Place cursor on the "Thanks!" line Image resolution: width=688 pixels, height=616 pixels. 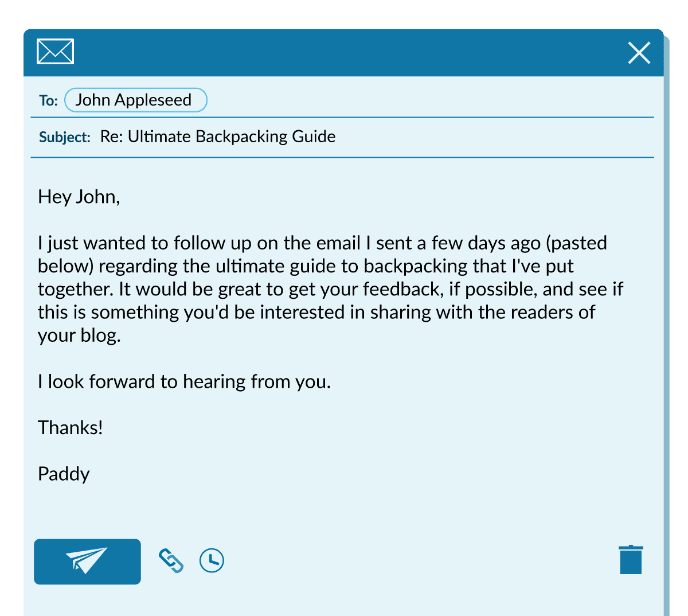(x=70, y=427)
